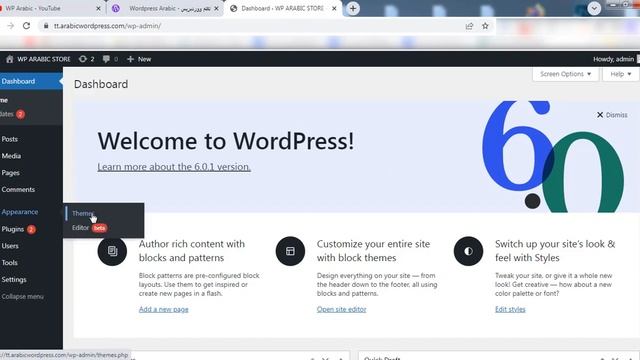Close the WP Arabic YouTube tab
Image resolution: width=640 pixels, height=360 pixels.
click(x=98, y=8)
